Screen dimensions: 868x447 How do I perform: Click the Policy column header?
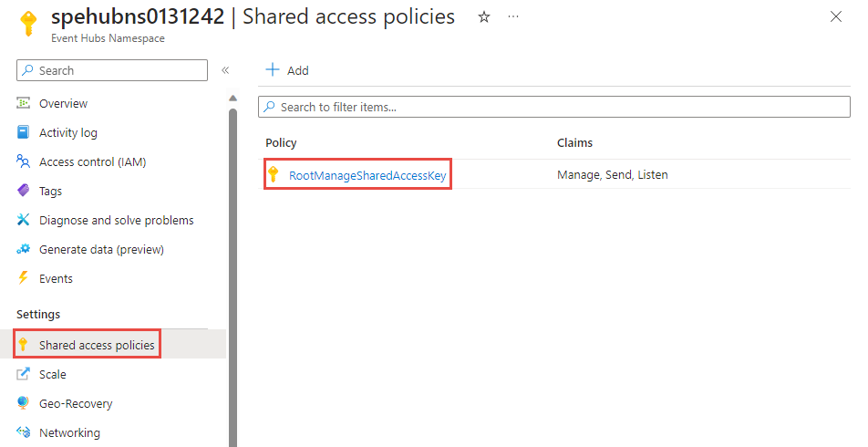pos(281,143)
